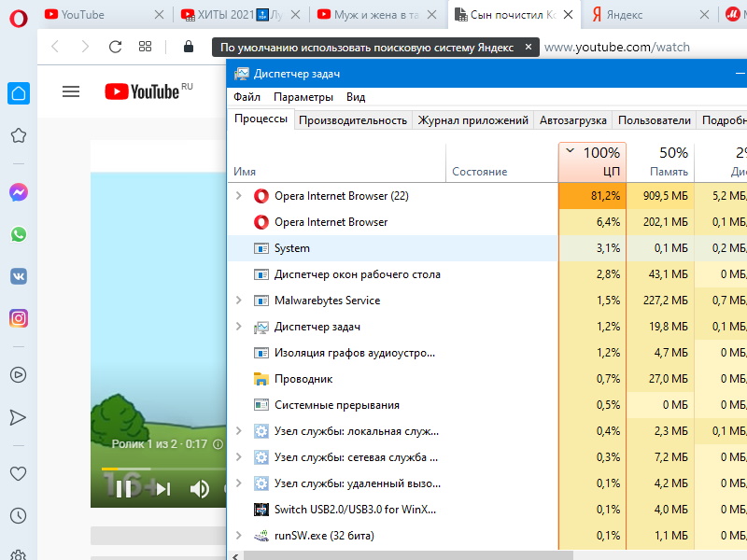Dismiss the Yandex default search prompt

[528, 47]
